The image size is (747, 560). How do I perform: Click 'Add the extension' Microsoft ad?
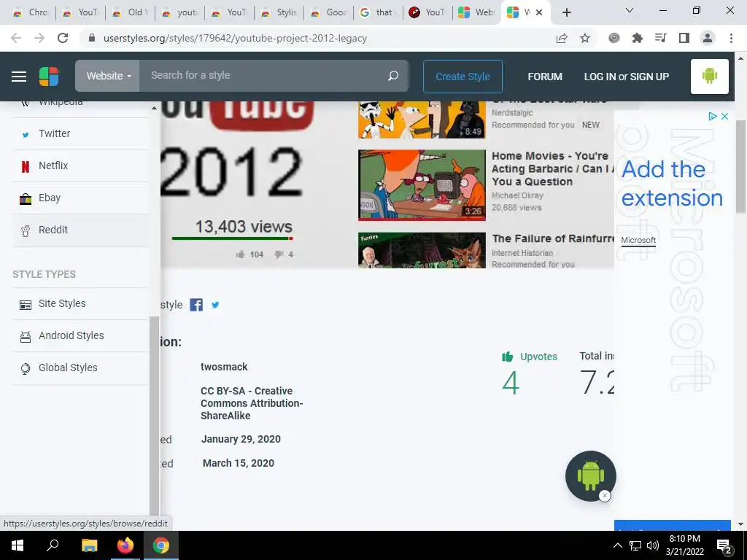672,183
